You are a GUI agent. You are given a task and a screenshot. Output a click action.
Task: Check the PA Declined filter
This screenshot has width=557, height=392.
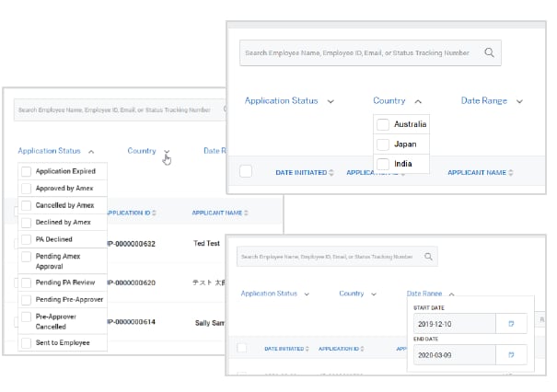pos(26,239)
